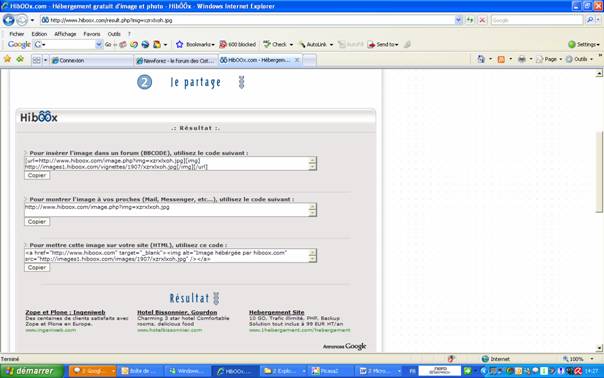
Task: Click the page vertical scrollbar thumb
Action: tap(599, 171)
